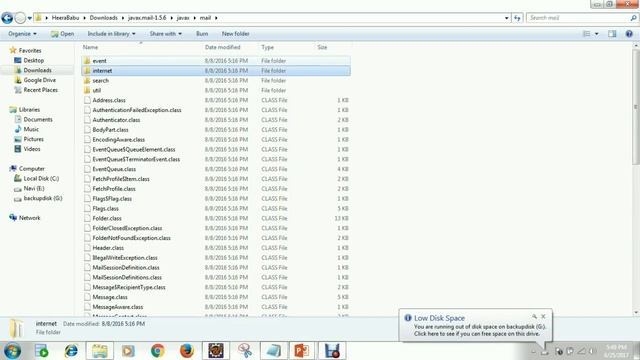Expand the view options dropdown arrow
Image resolution: width=640 pixels, height=360 pixels.
[596, 34]
